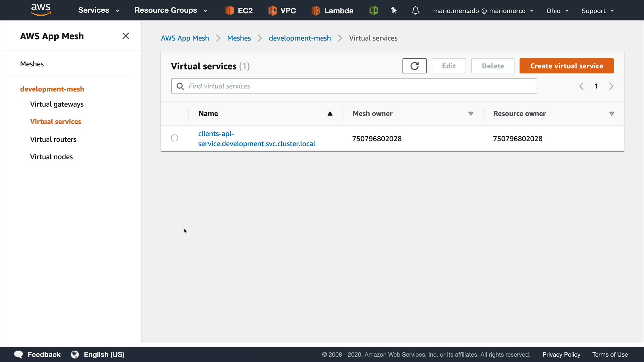Screen dimensions: 644x362
Task: Open the VPC shortcut icon
Action: click(x=272, y=10)
